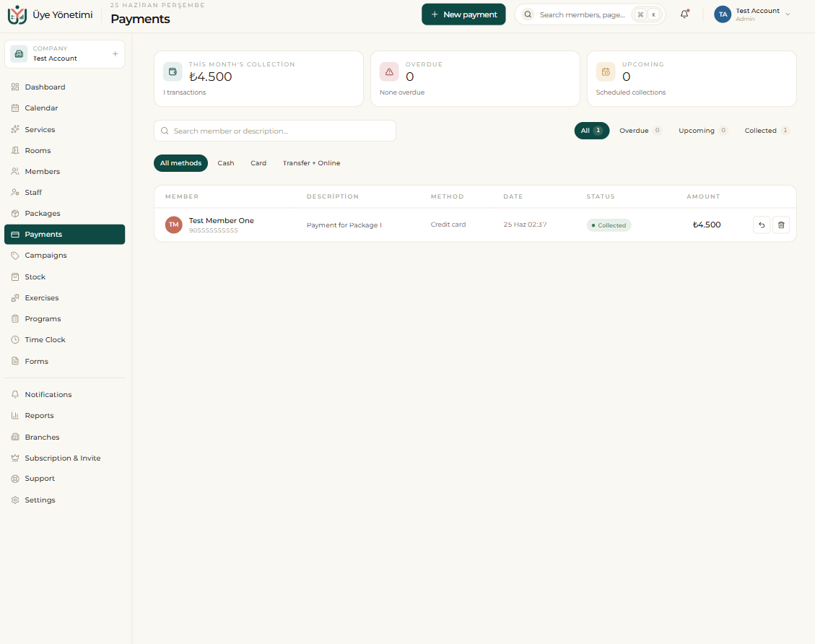Click the Collected status badge

click(x=609, y=225)
